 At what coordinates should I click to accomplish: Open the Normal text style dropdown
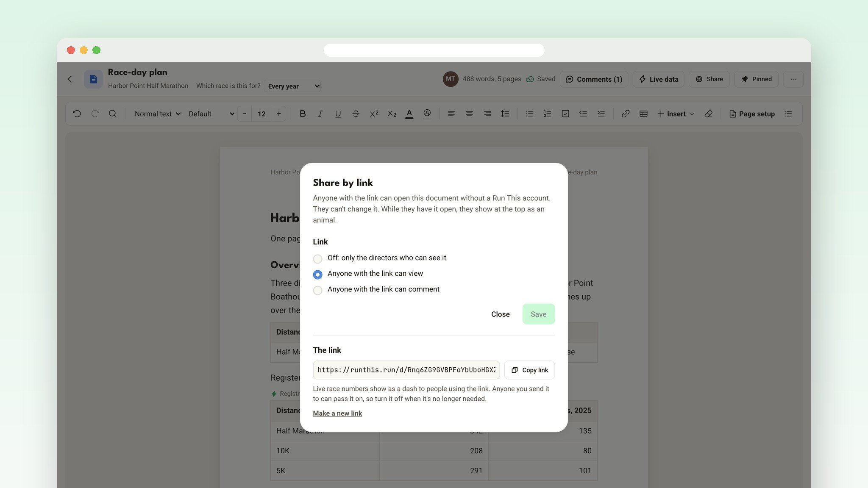click(158, 114)
